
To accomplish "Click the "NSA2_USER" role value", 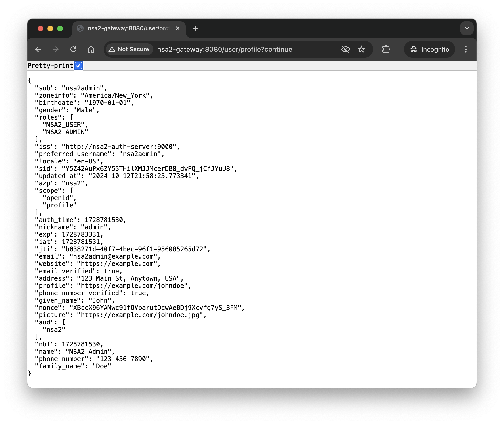I will (65, 125).
